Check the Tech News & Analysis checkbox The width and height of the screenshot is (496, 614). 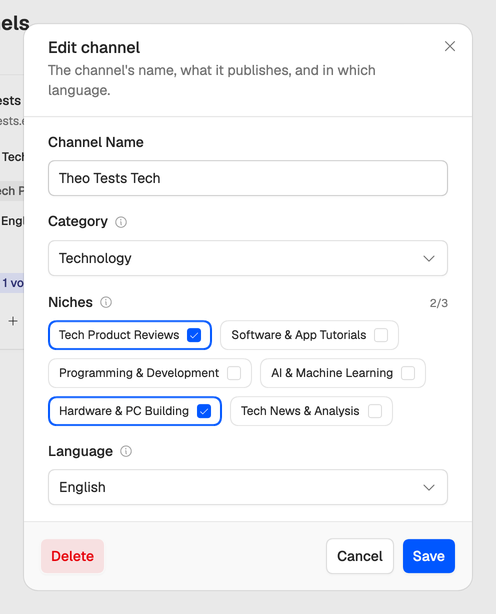[x=375, y=411]
